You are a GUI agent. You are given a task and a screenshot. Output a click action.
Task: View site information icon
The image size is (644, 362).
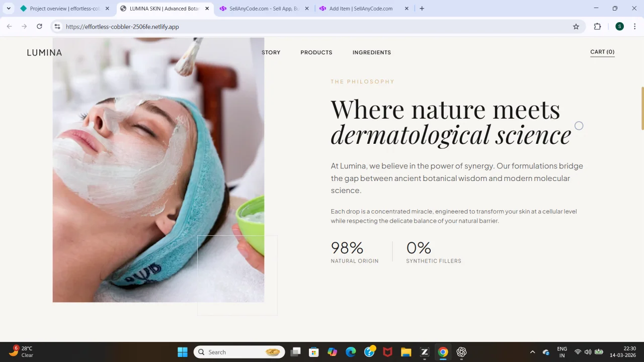[57, 27]
